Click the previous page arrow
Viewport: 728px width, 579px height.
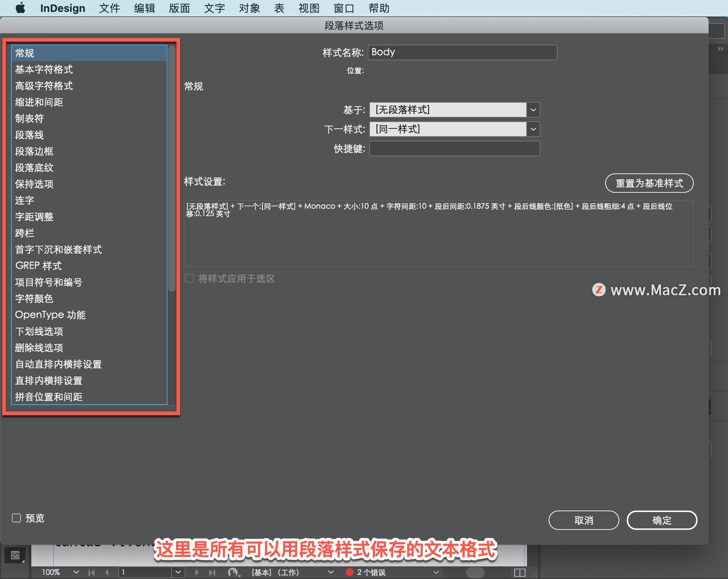(107, 572)
